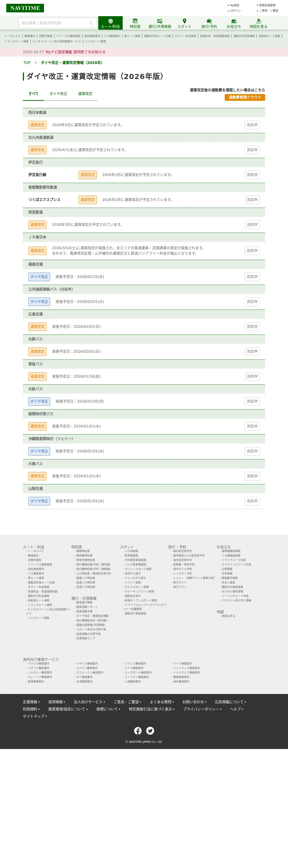Open サイトマップ footer link
Image resolution: width=288 pixels, height=868 pixels.
pyautogui.click(x=35, y=716)
